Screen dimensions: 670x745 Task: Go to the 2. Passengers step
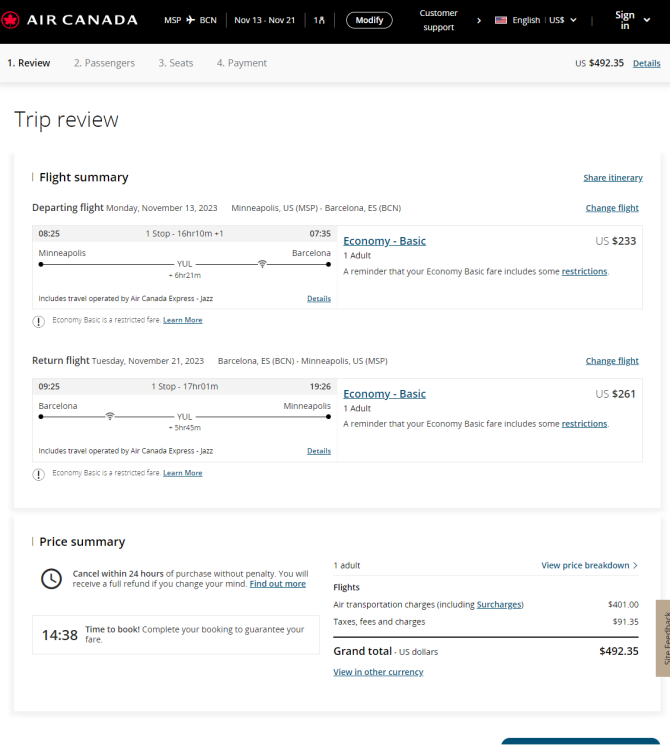[104, 63]
